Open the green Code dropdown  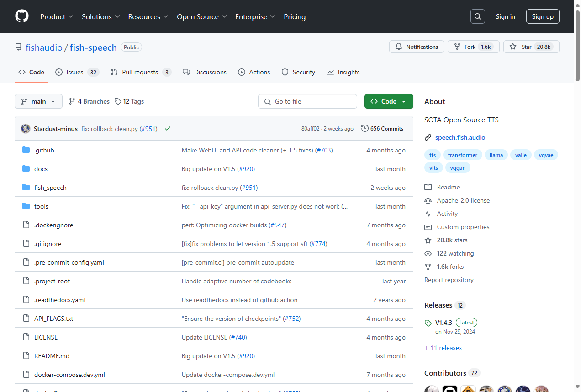pos(388,101)
